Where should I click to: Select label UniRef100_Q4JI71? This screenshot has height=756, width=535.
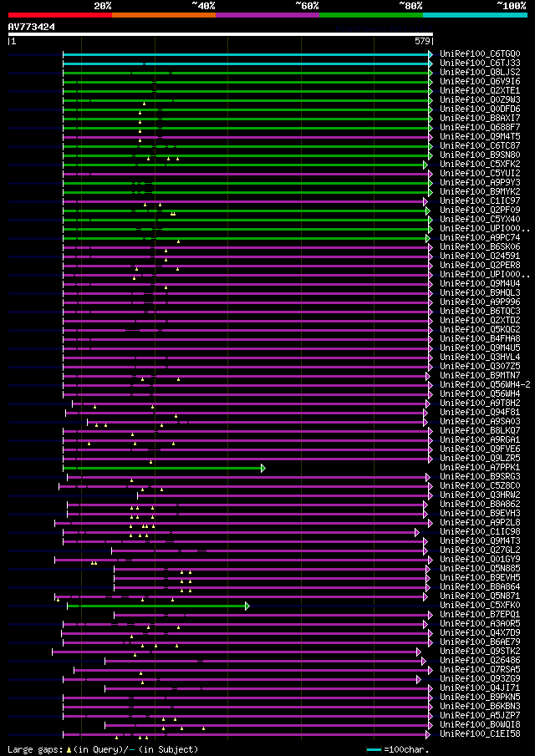point(480,688)
